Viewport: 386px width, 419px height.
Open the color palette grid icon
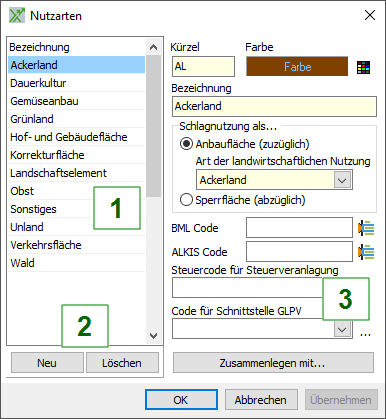click(x=363, y=67)
